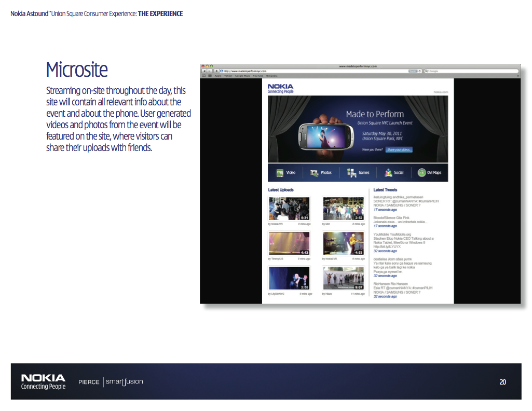Click page number 20 in footer
Screen dimensions: 532x411
(502, 382)
